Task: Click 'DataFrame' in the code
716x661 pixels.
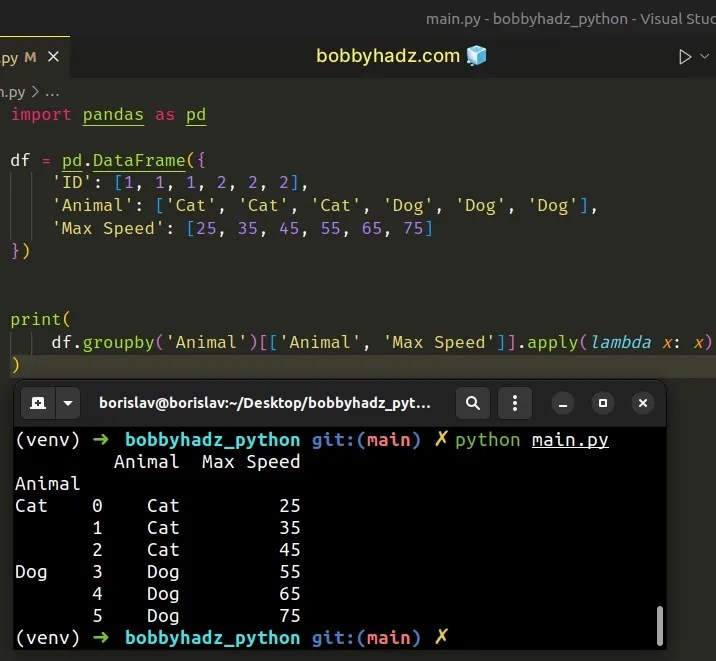Action: 139,160
